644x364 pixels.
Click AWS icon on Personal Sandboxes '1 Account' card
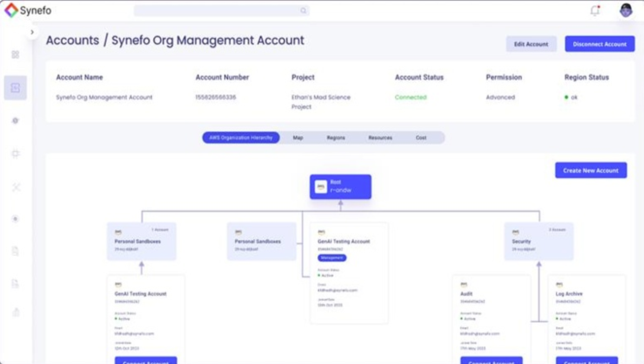(118, 232)
